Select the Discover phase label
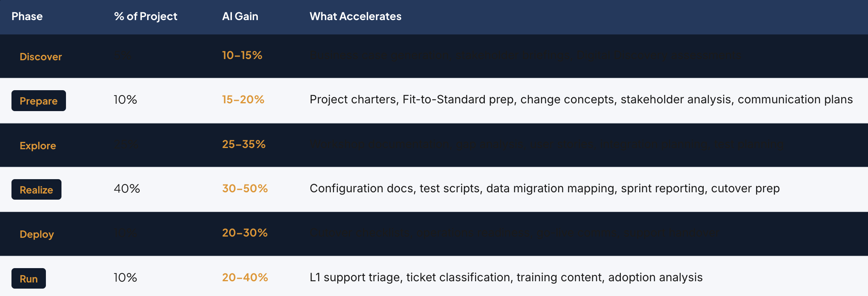The width and height of the screenshot is (868, 296). [x=41, y=57]
